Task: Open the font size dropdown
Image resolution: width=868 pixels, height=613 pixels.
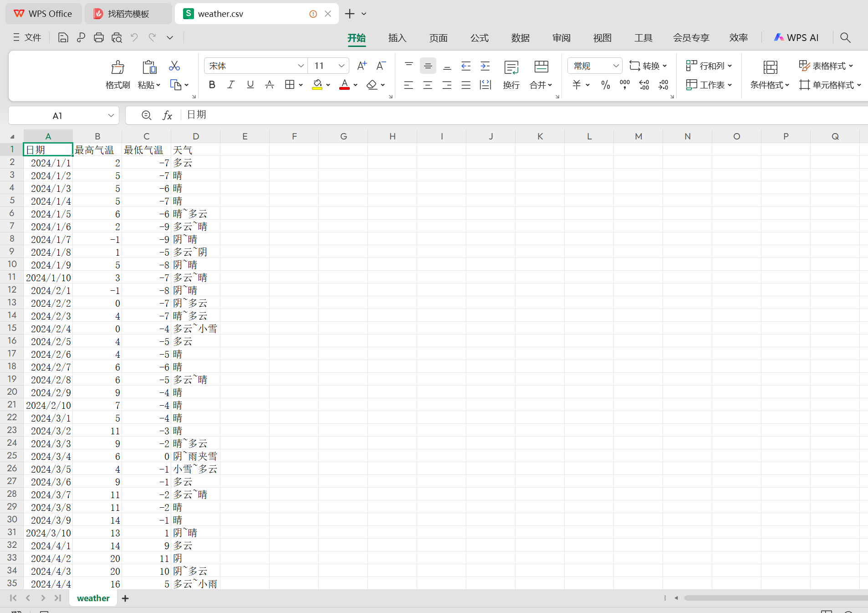Action: tap(341, 66)
